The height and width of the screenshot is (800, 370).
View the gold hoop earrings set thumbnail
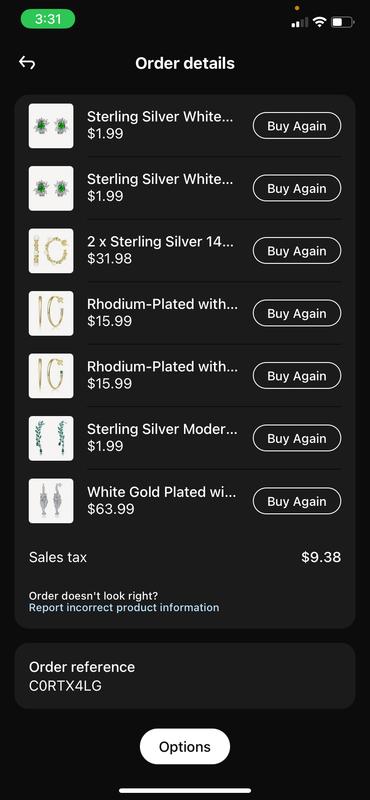point(51,251)
